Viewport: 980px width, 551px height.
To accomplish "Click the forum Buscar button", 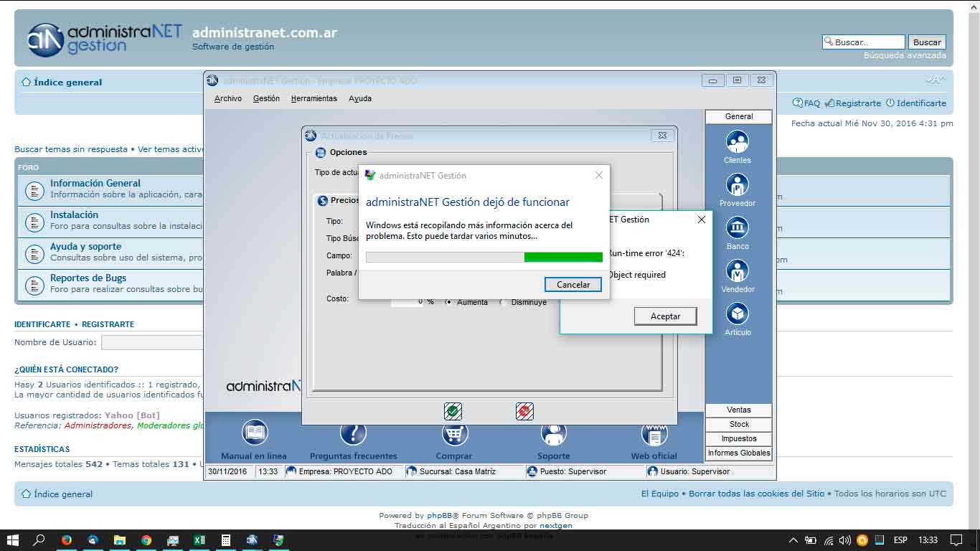I will coord(927,42).
